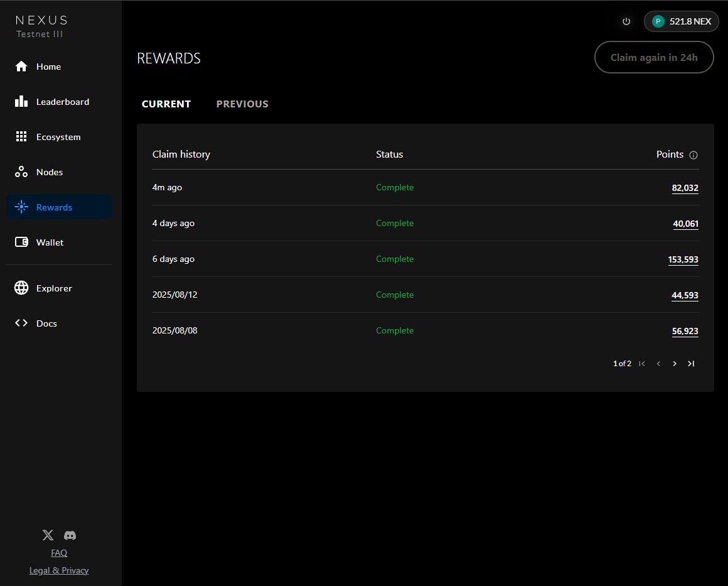Click the Home house icon

(x=21, y=67)
